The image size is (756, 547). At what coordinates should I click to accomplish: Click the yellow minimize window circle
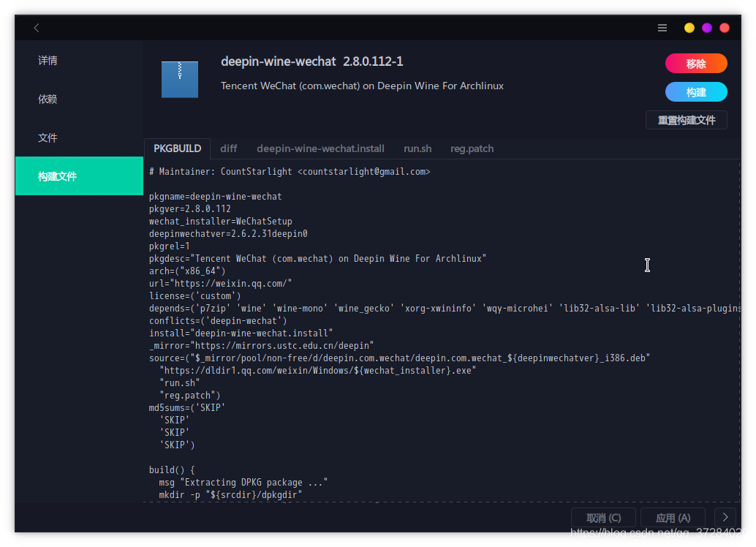(x=689, y=28)
